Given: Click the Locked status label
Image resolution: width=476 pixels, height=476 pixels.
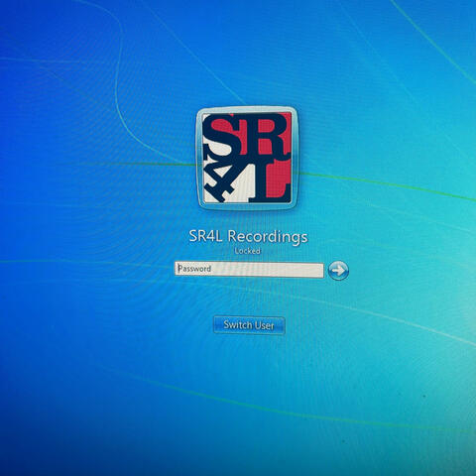Looking at the screenshot, I should [247, 251].
